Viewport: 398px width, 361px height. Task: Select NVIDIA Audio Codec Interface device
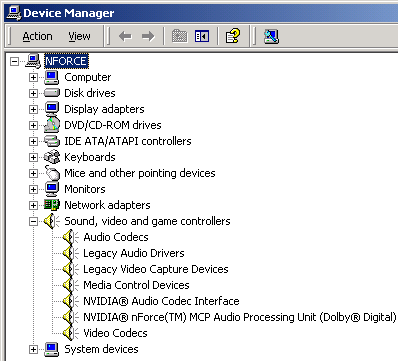click(161, 301)
